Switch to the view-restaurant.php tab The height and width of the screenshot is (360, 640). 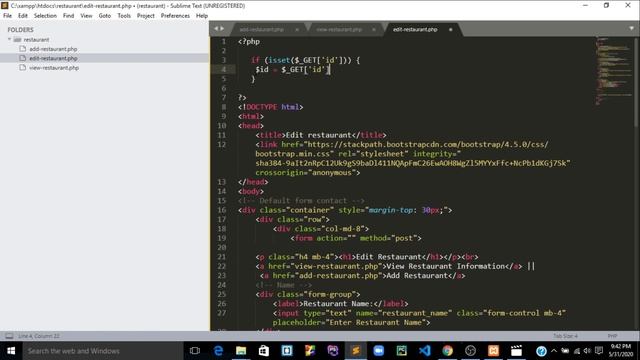(339, 29)
